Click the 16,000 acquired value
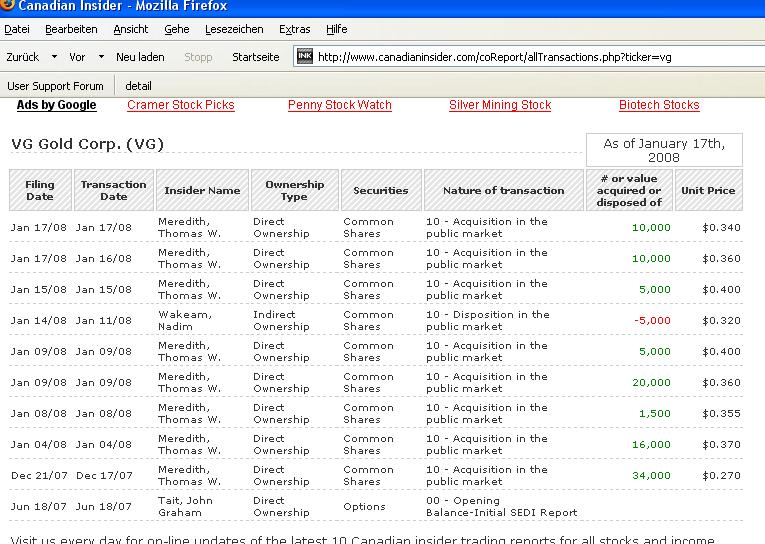The width and height of the screenshot is (765, 544). pyautogui.click(x=651, y=444)
